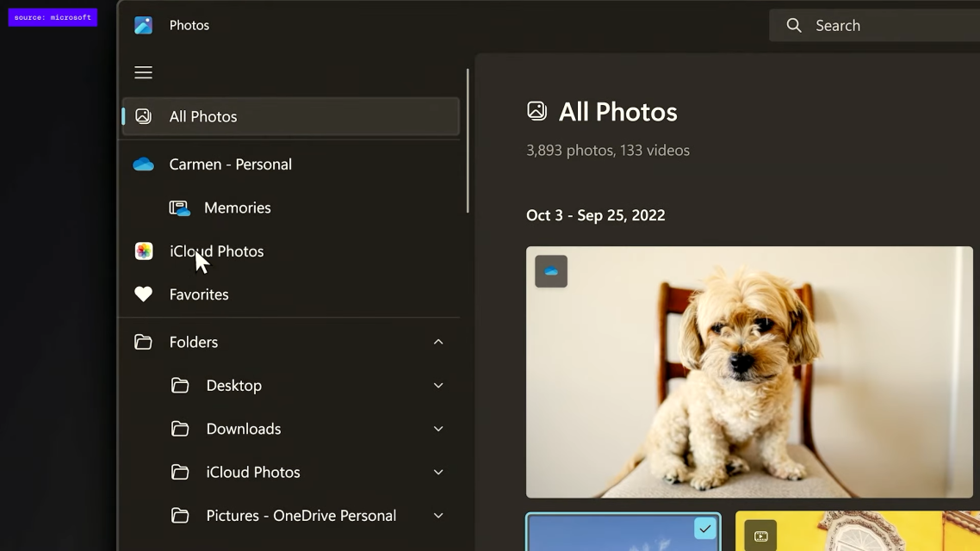
Task: Click the OneDrive cloud icon beside Carmen
Action: (x=144, y=164)
